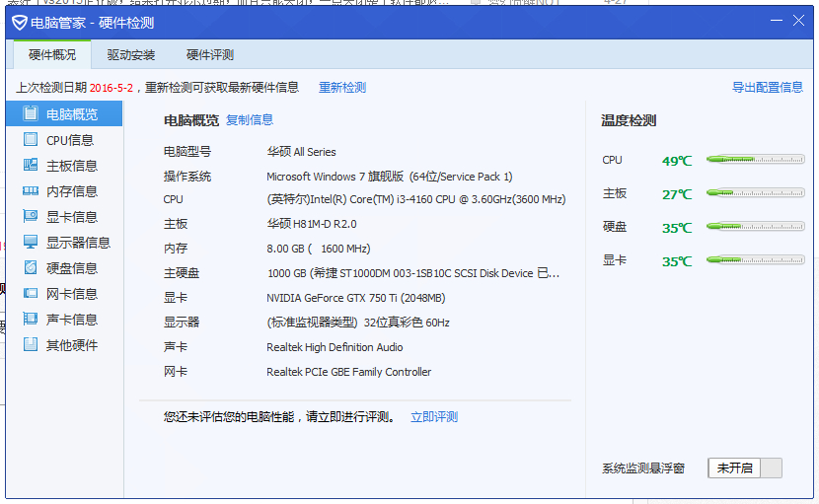Viewport: 819px width, 504px height.
Task: Close the 硬件检测 window
Action: point(798,21)
